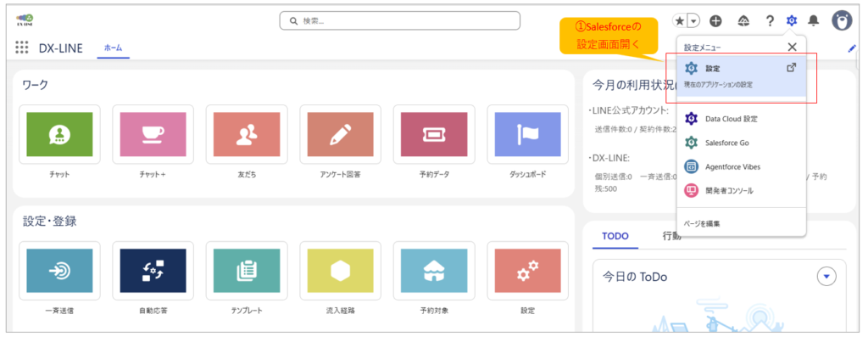The width and height of the screenshot is (868, 337).
Task: Switch to the 行動 tab
Action: [671, 236]
